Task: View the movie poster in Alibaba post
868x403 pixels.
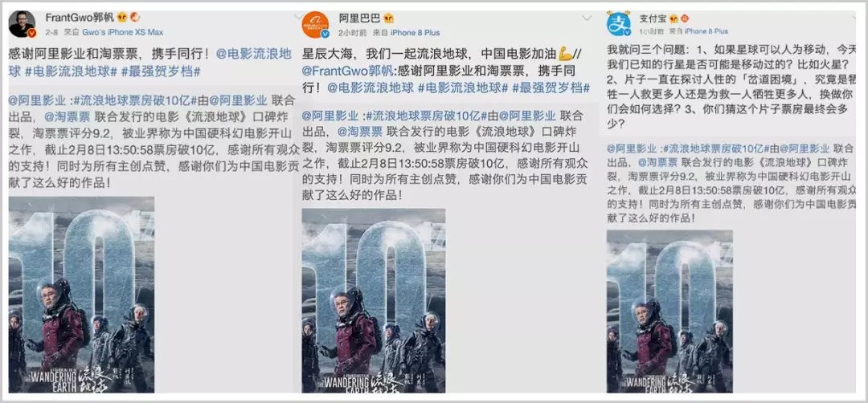Action: pyautogui.click(x=374, y=301)
